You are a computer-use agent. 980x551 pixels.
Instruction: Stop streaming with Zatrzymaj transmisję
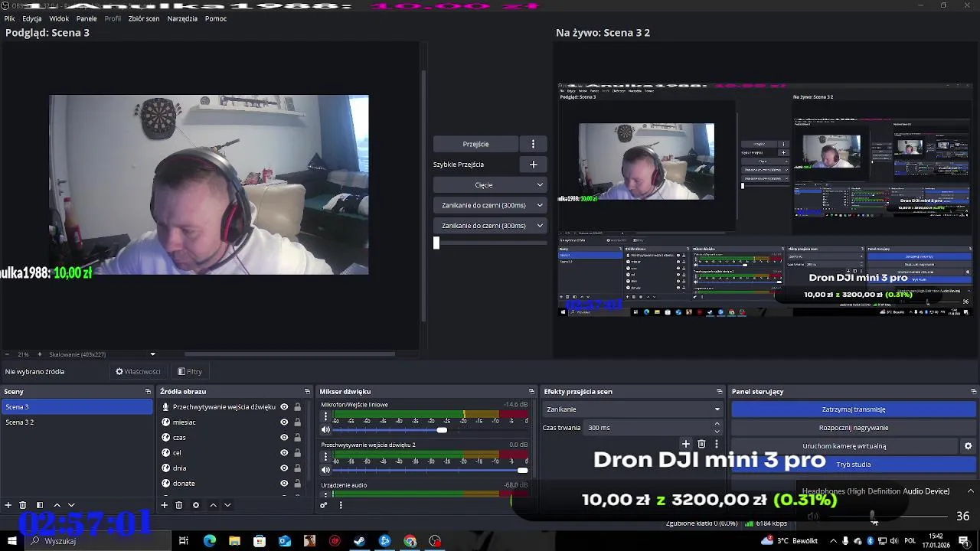click(853, 409)
